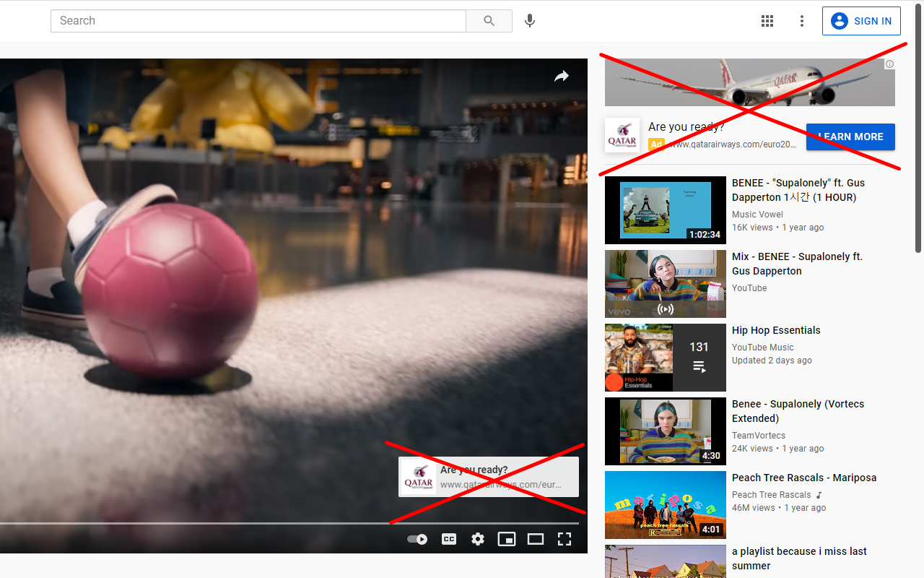The image size is (924, 578).
Task: Activate miniplayer mode
Action: pyautogui.click(x=506, y=538)
